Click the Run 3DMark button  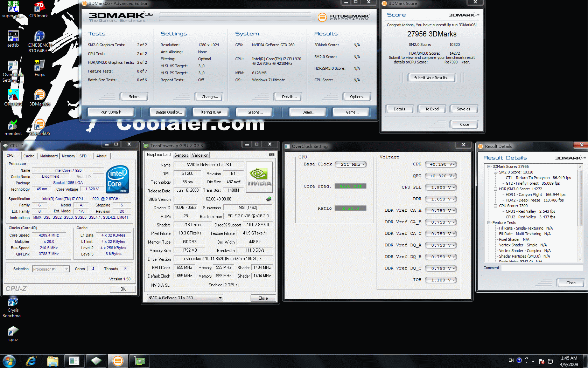pos(111,112)
